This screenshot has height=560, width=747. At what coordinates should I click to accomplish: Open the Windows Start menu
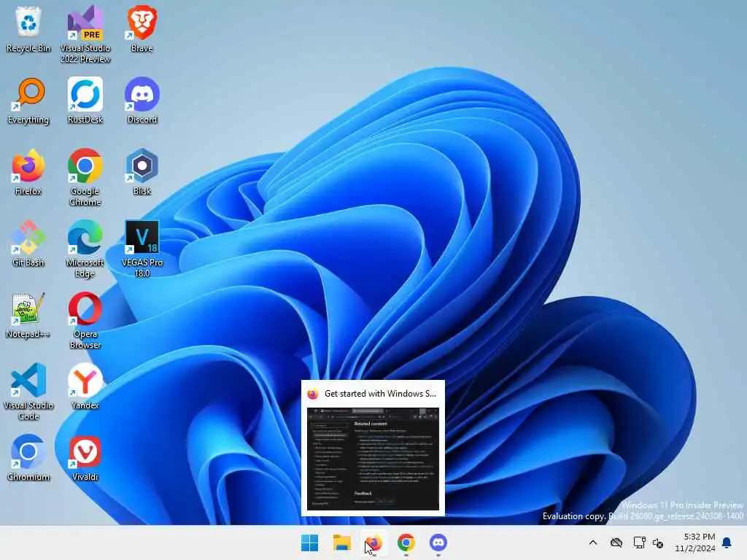point(309,542)
